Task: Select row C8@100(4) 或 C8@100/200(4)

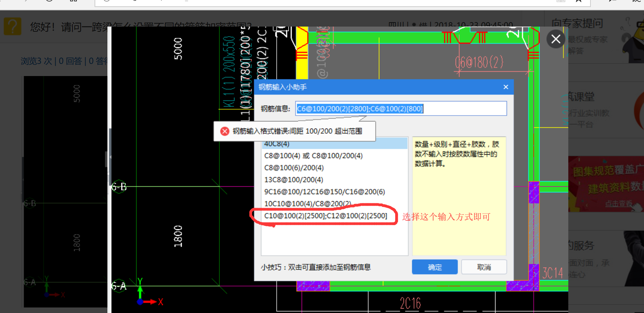Action: [334, 156]
